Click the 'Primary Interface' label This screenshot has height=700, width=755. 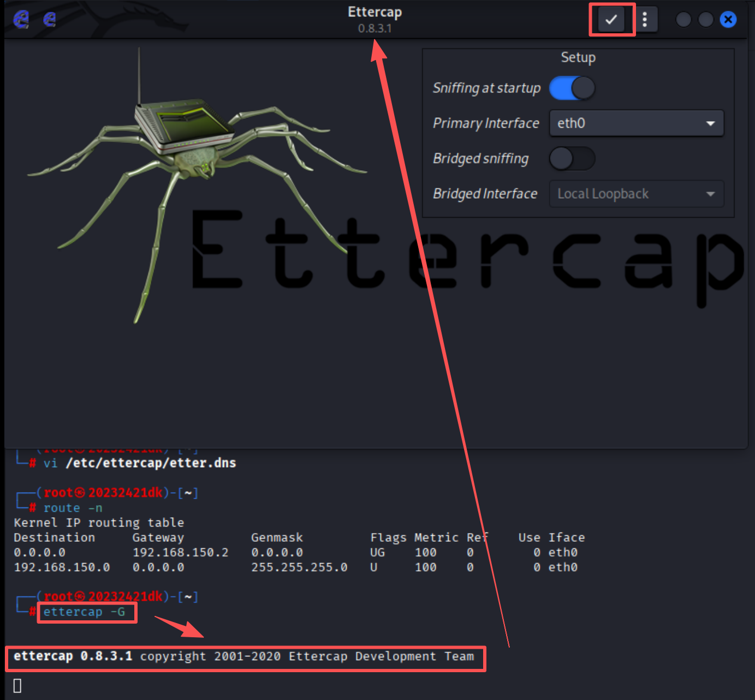pos(486,123)
